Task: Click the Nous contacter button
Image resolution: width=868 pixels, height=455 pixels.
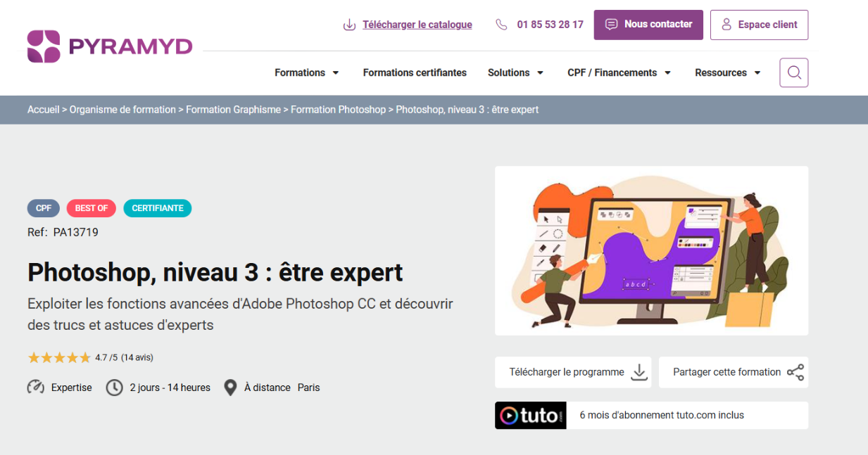Action: tap(648, 25)
